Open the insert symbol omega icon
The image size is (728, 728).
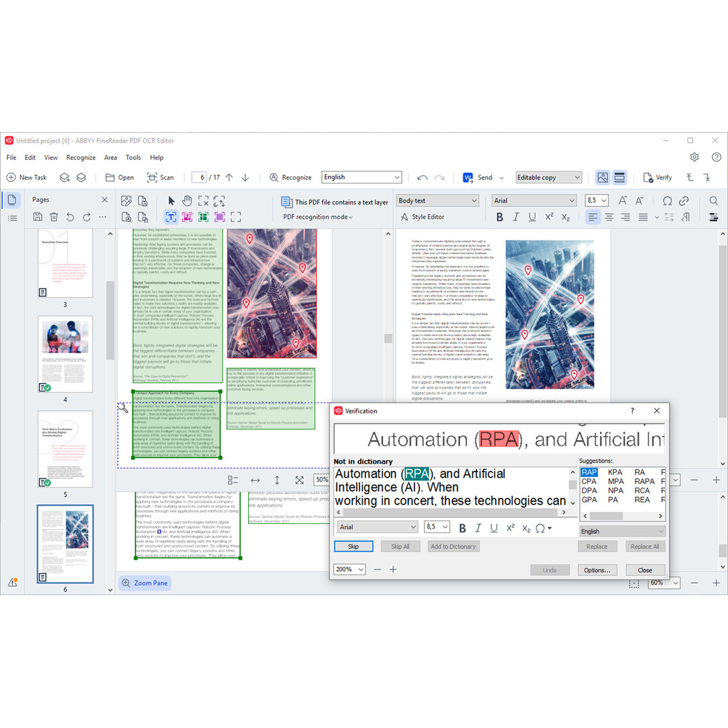pyautogui.click(x=668, y=201)
